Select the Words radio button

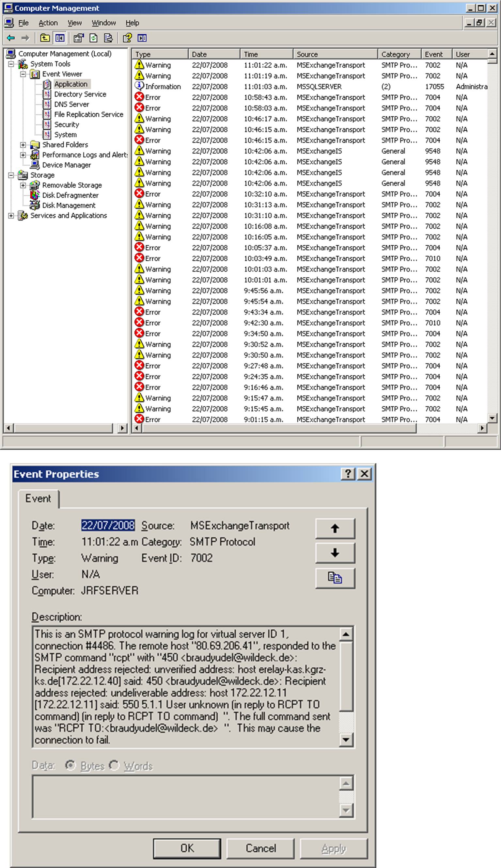tap(114, 765)
